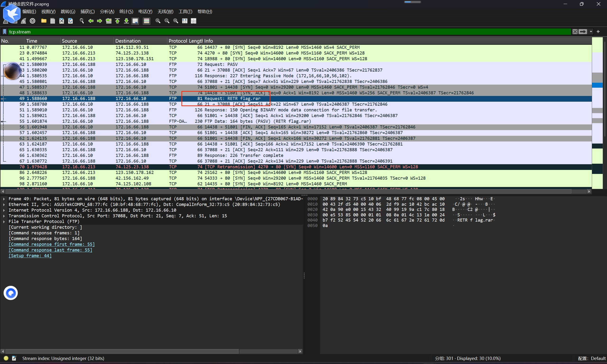
Task: Expand Transmission Control Protocol details
Action: (4, 216)
